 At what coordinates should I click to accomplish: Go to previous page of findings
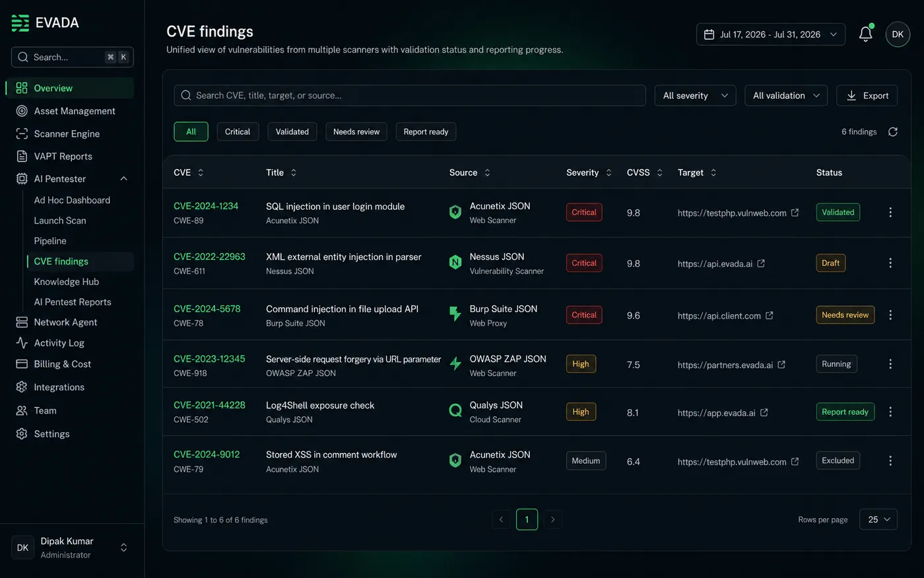(501, 519)
